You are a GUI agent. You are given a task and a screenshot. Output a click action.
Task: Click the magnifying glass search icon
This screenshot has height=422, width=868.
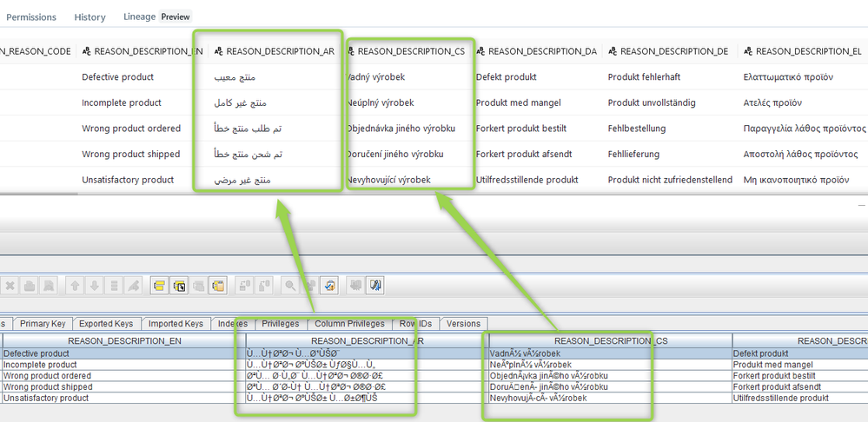click(288, 285)
